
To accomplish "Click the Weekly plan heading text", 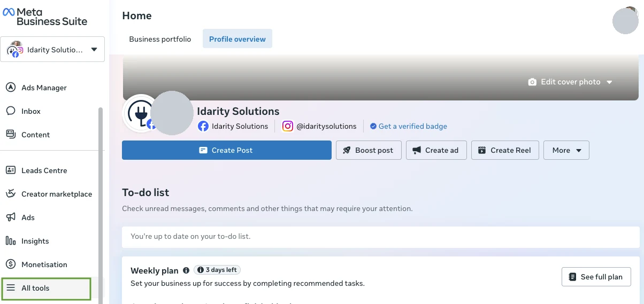I will click(x=155, y=271).
